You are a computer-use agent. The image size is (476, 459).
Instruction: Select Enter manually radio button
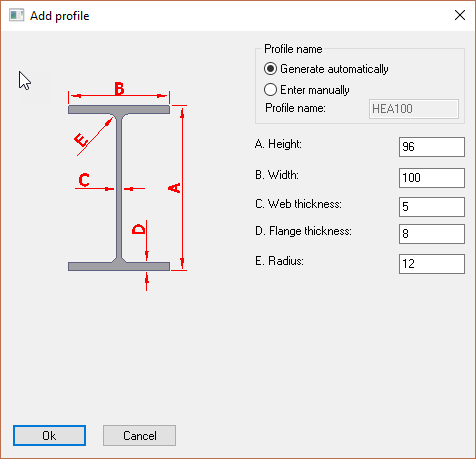(270, 90)
